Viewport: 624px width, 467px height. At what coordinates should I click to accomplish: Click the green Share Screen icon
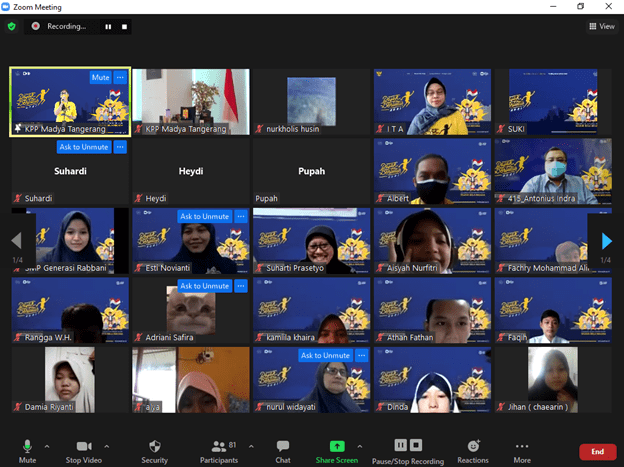(337, 445)
